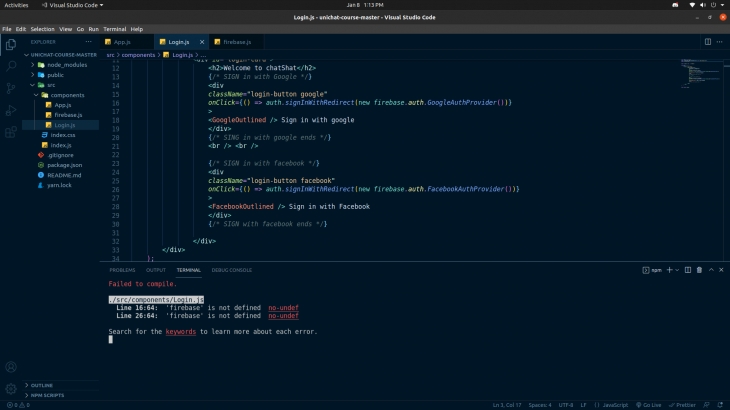This screenshot has height=410, width=730.
Task: Open the Terminal menu
Action: 115,29
